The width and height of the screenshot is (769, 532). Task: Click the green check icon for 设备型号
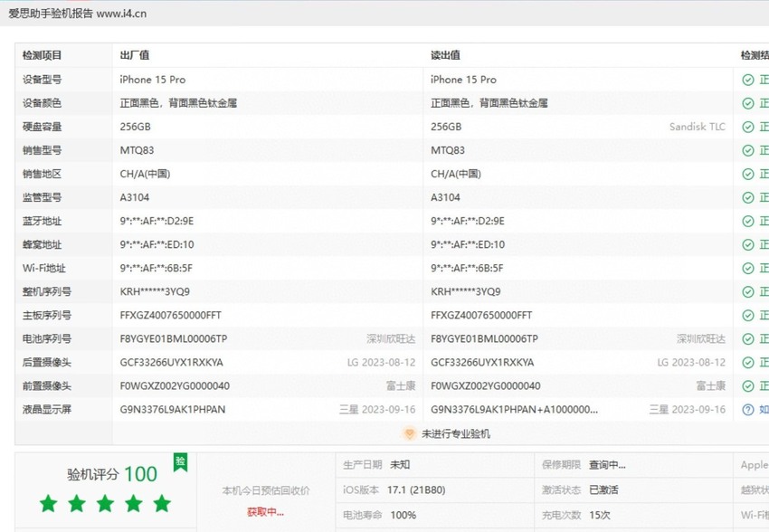coord(748,80)
